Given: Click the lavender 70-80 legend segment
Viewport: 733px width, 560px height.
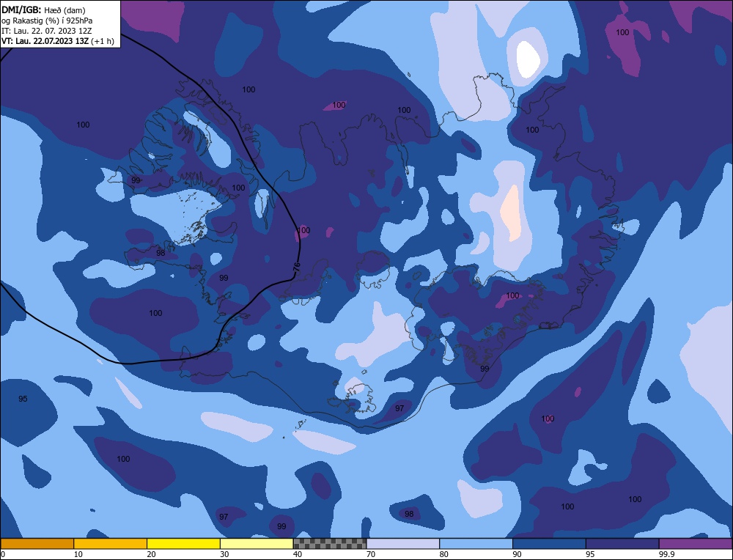Looking at the screenshot, I should (403, 544).
